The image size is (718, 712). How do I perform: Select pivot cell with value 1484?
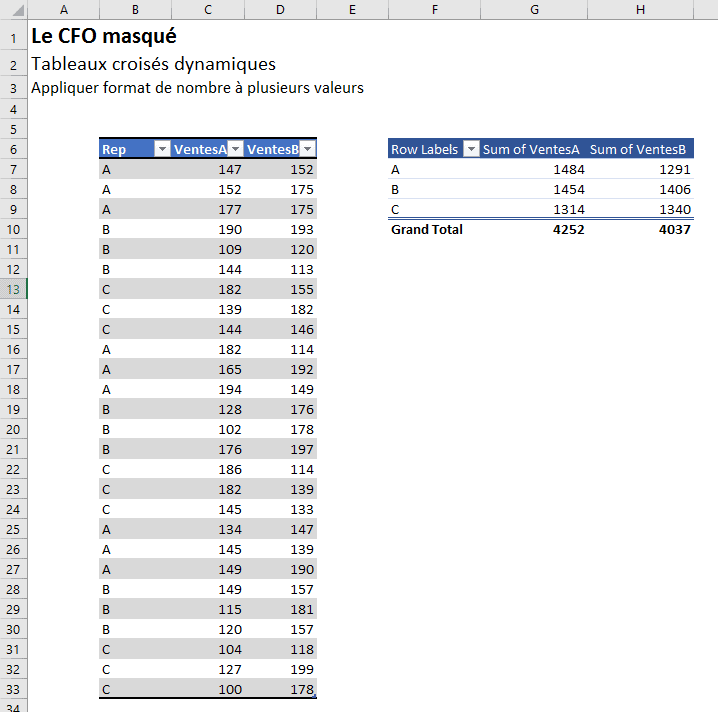pos(568,169)
